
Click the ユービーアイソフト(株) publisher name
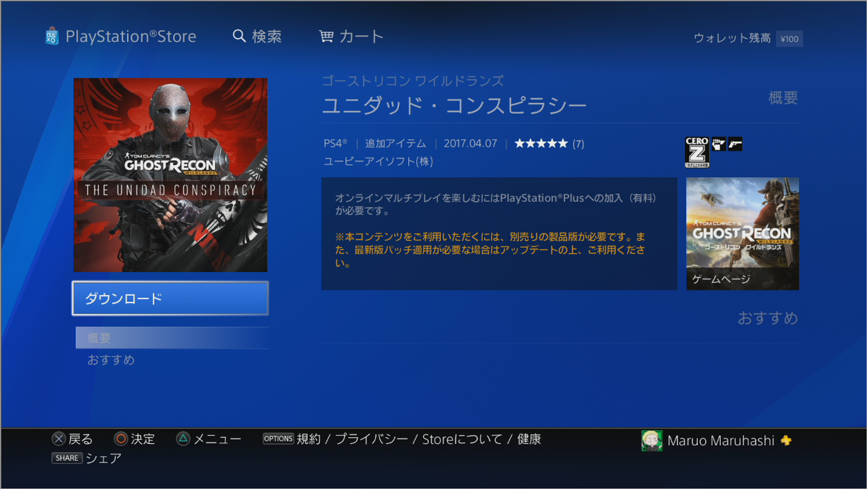tap(378, 162)
